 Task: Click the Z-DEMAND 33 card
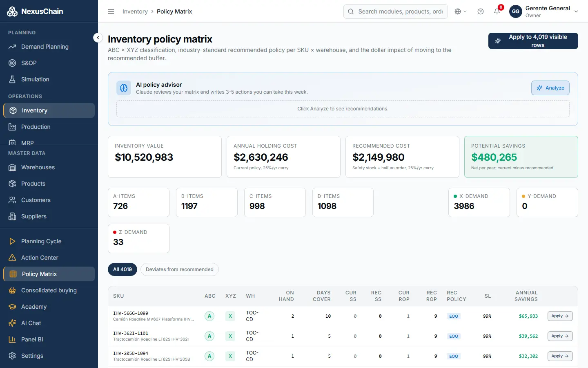[138, 238]
